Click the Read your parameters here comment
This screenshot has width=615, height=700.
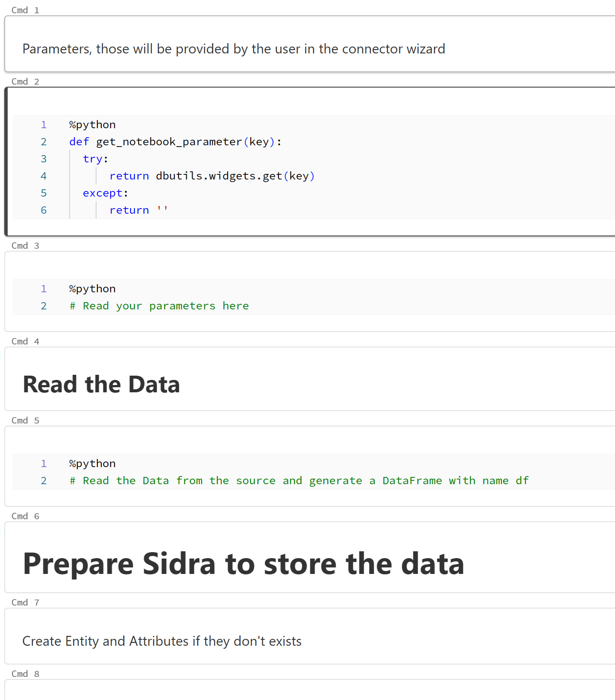(159, 306)
